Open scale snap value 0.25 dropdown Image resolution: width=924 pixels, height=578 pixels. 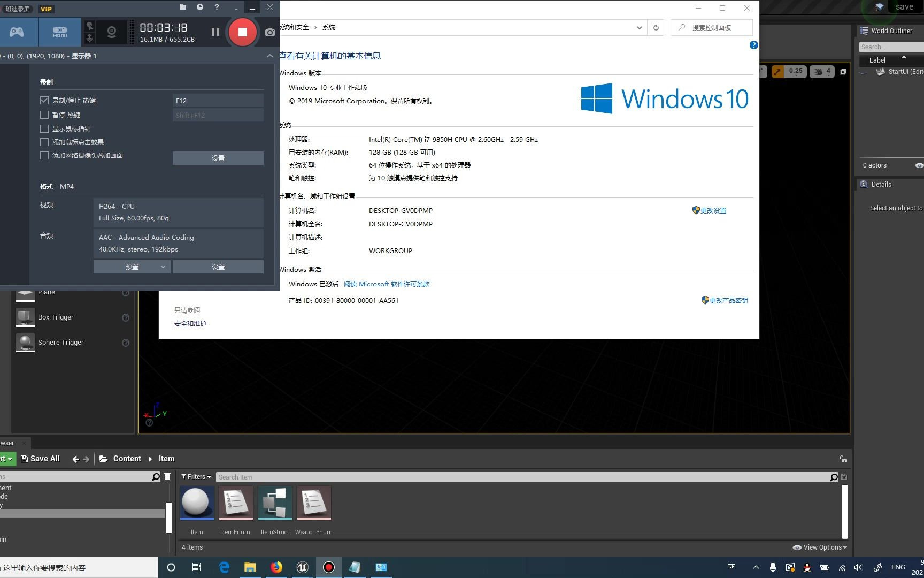coord(796,71)
